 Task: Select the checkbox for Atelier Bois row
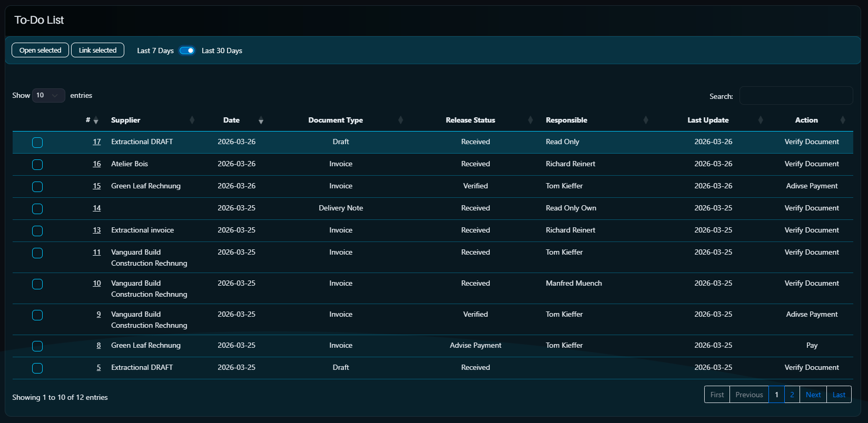click(x=37, y=165)
